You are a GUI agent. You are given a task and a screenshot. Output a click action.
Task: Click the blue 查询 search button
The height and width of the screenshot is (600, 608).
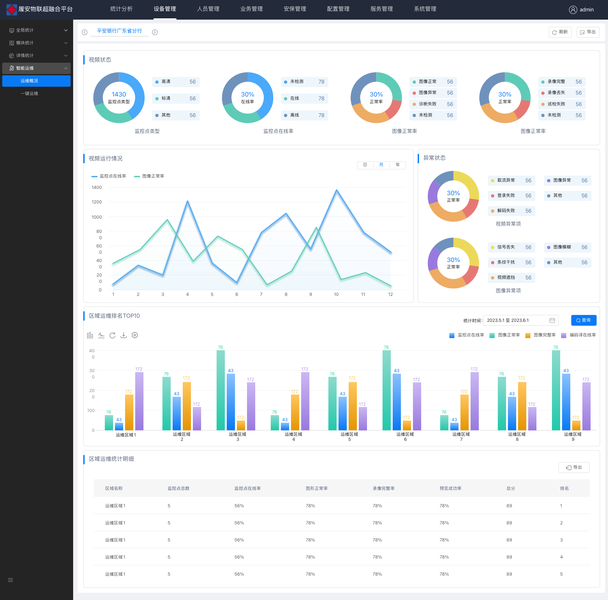[584, 320]
